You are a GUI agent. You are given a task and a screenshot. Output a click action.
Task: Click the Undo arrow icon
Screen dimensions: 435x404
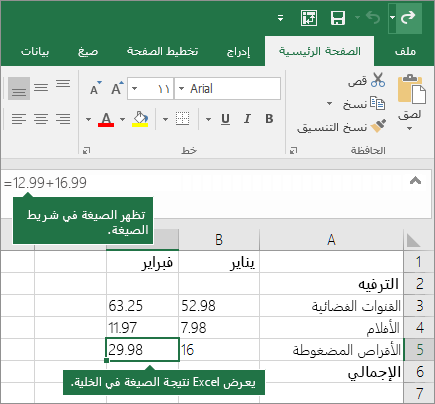(x=373, y=17)
